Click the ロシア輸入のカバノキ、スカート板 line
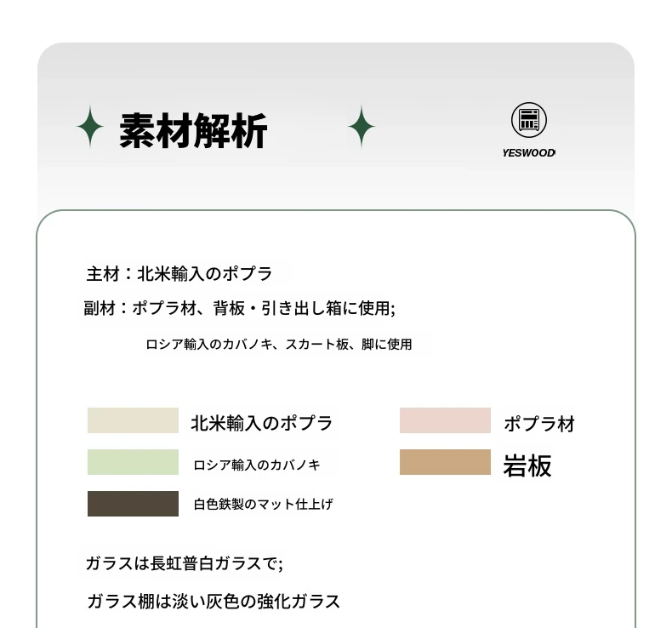 point(279,345)
